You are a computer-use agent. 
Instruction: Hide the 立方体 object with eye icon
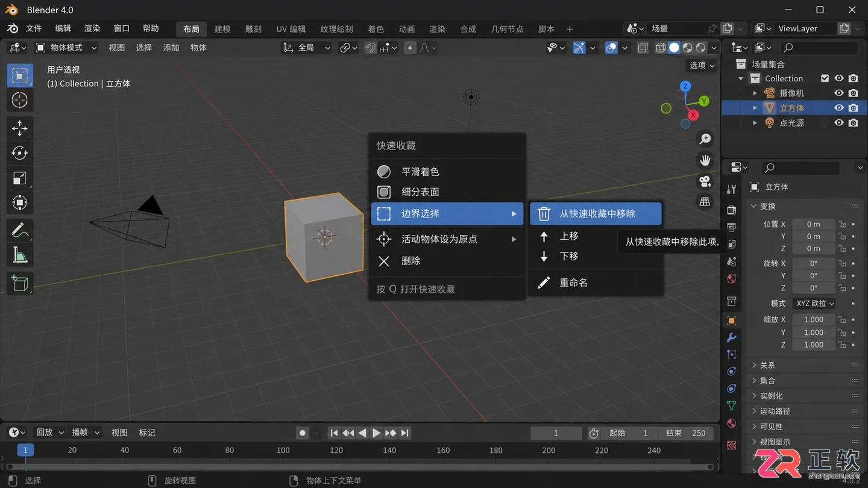838,108
